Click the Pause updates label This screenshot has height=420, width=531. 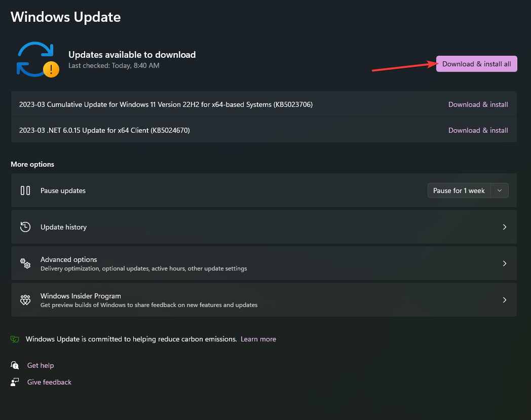pos(63,190)
